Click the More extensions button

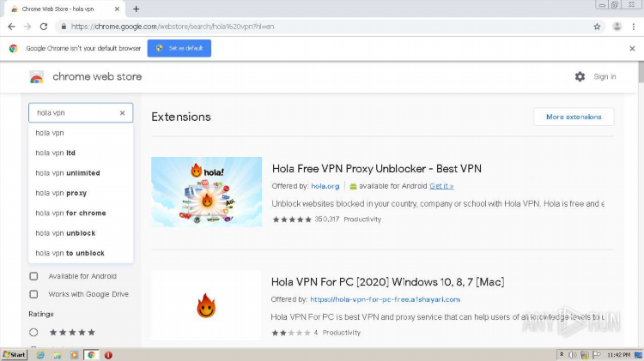(574, 117)
